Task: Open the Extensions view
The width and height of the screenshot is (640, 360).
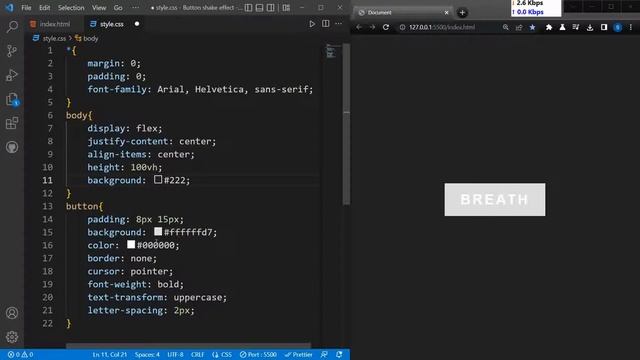Action: click(12, 123)
